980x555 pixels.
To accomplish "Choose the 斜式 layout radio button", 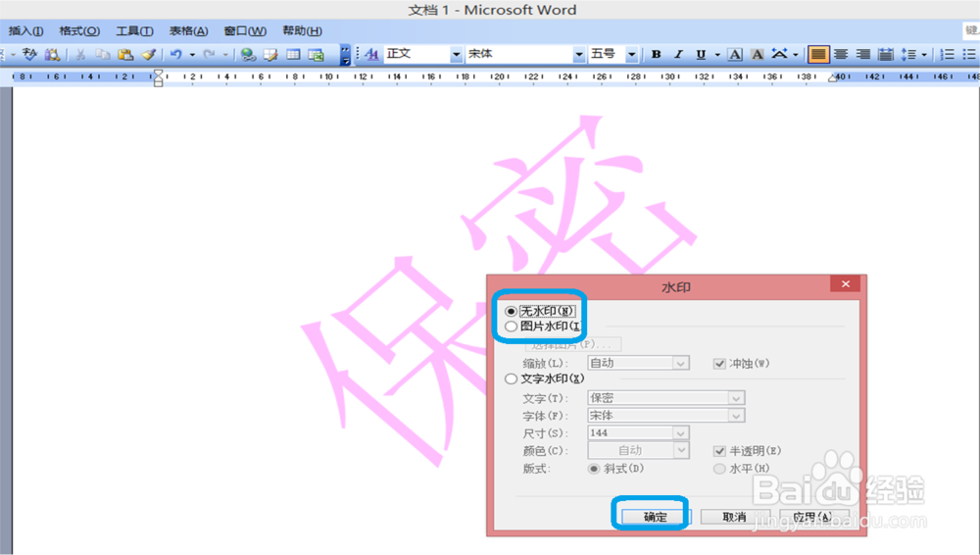I will pyautogui.click(x=594, y=469).
